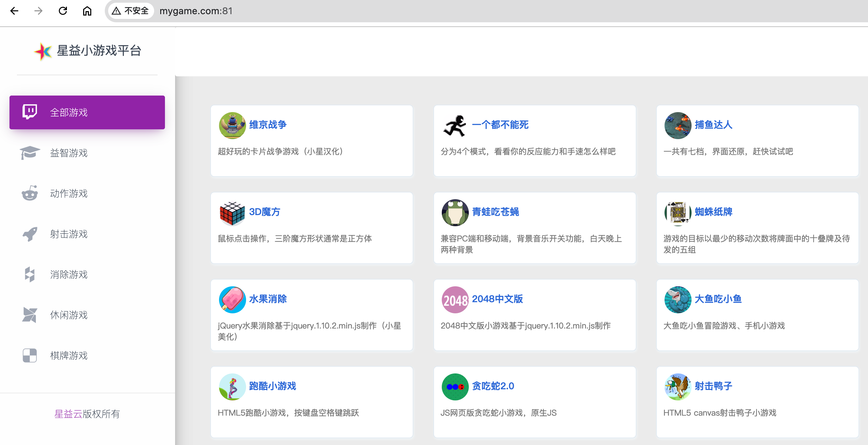The image size is (868, 445).
Task: Click the 2048中文版 title link
Action: [497, 299]
